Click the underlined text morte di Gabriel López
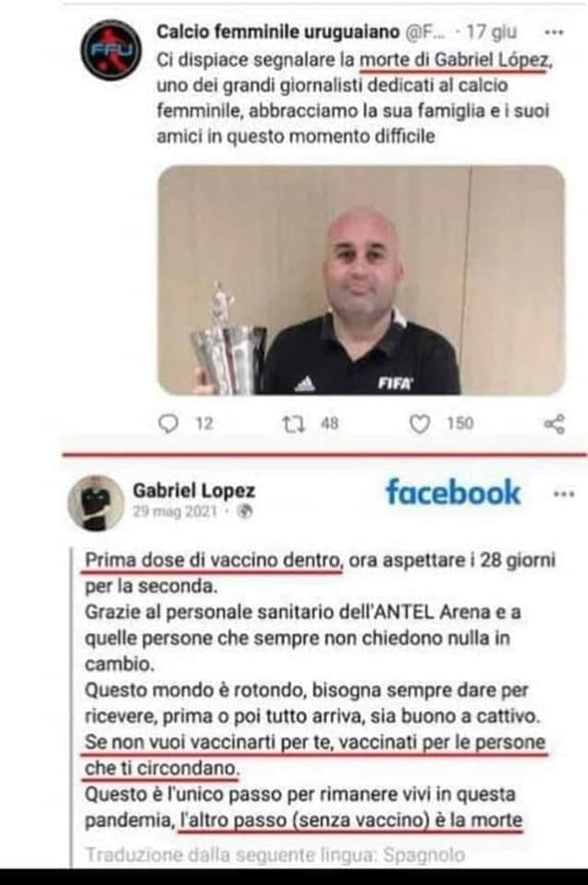Screen dimensions: 588x885 pyautogui.click(x=453, y=60)
